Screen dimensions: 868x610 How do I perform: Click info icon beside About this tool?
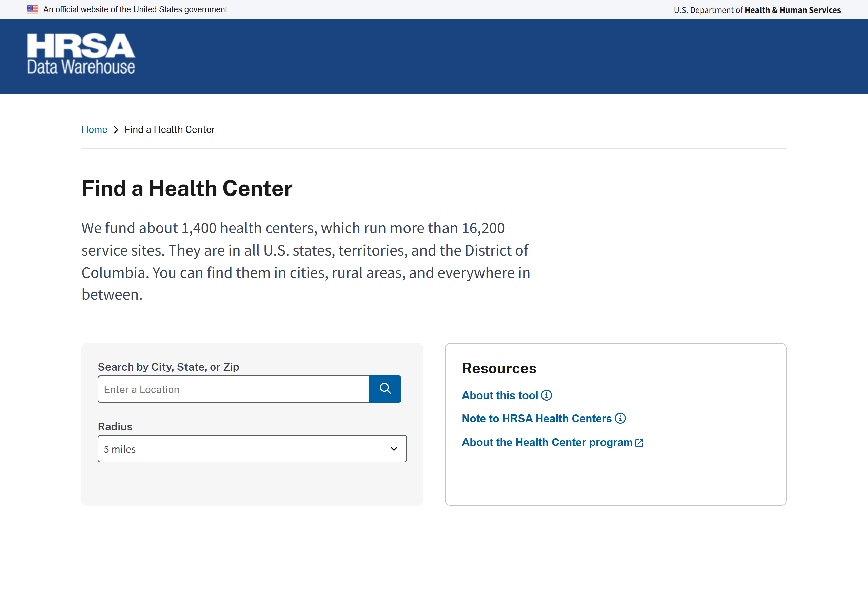[x=546, y=395]
